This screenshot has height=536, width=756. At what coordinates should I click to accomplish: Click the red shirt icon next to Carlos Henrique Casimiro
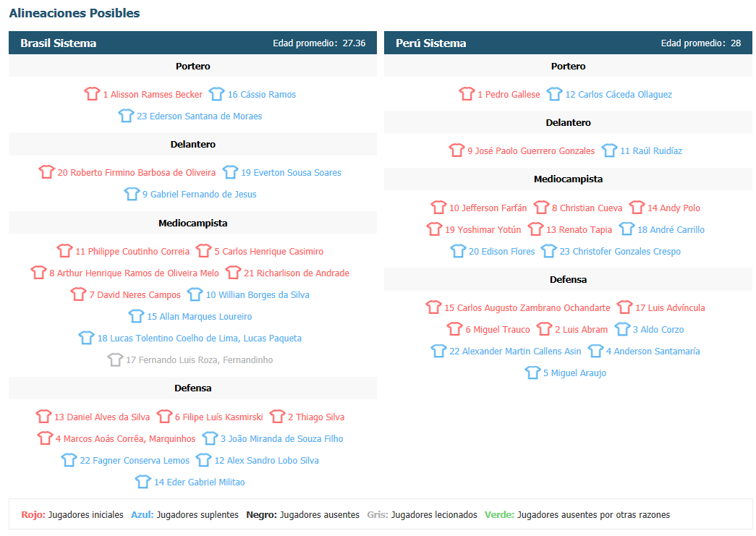click(203, 251)
